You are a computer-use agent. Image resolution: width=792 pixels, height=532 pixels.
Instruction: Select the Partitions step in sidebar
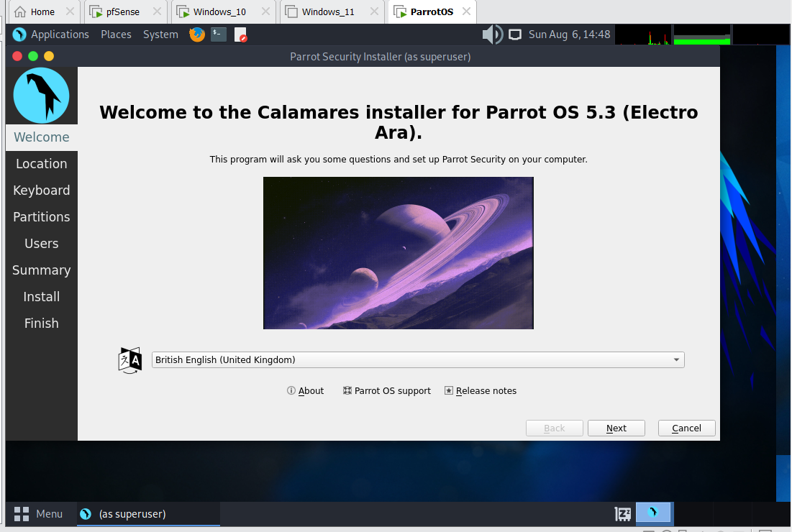42,217
